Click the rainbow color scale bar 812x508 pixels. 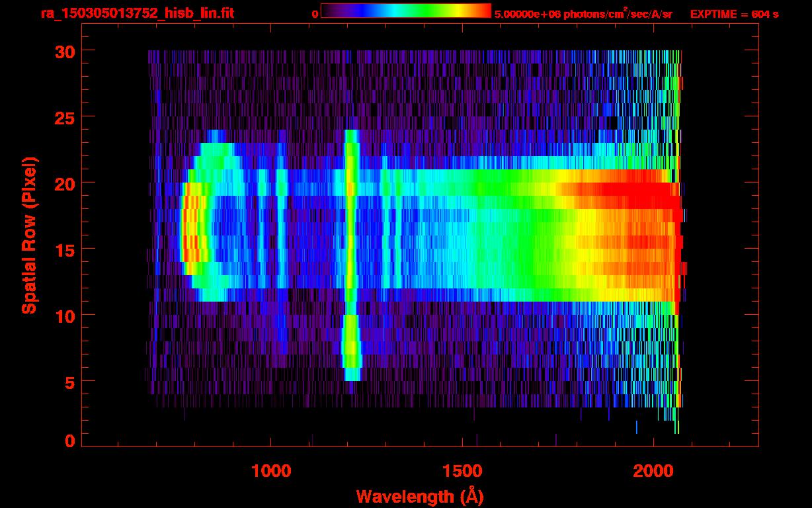coord(406,11)
